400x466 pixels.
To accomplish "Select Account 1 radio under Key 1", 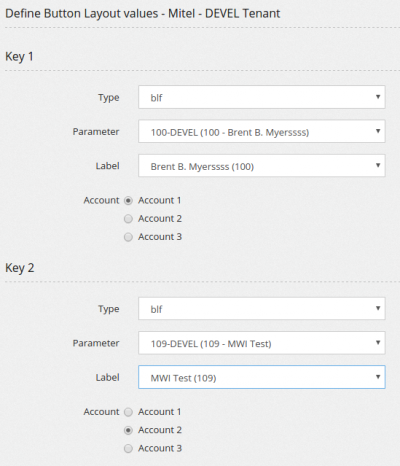I will pyautogui.click(x=128, y=201).
